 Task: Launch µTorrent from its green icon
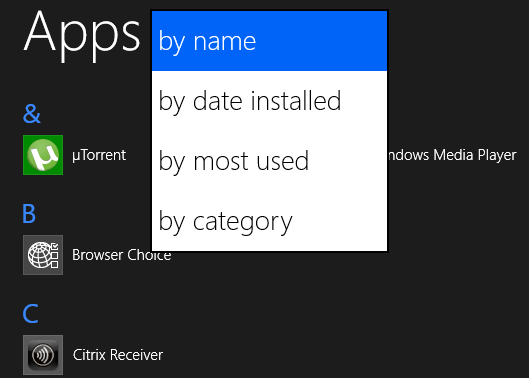(x=43, y=155)
